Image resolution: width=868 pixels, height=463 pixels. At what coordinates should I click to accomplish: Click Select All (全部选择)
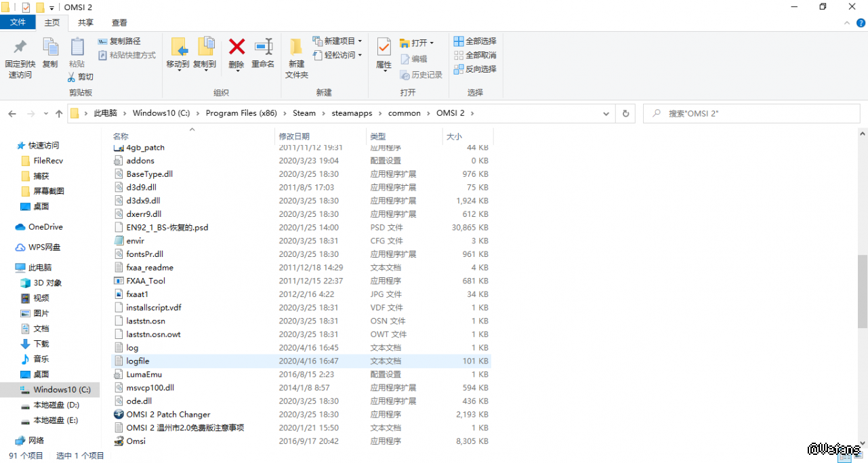pos(475,41)
